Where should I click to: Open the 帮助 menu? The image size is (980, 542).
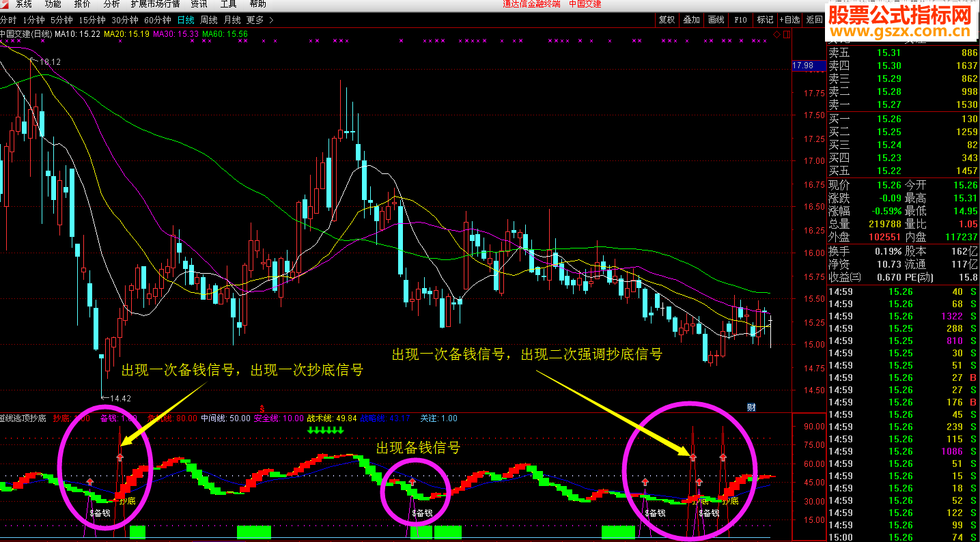pos(257,4)
